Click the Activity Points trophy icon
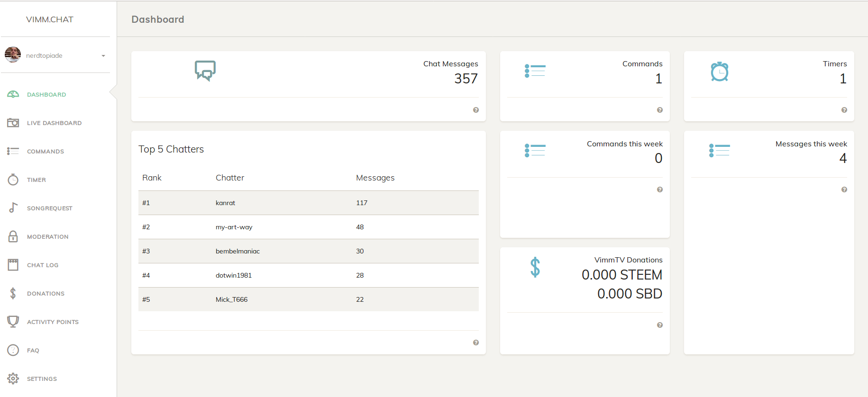Image resolution: width=868 pixels, height=397 pixels. pos(13,322)
